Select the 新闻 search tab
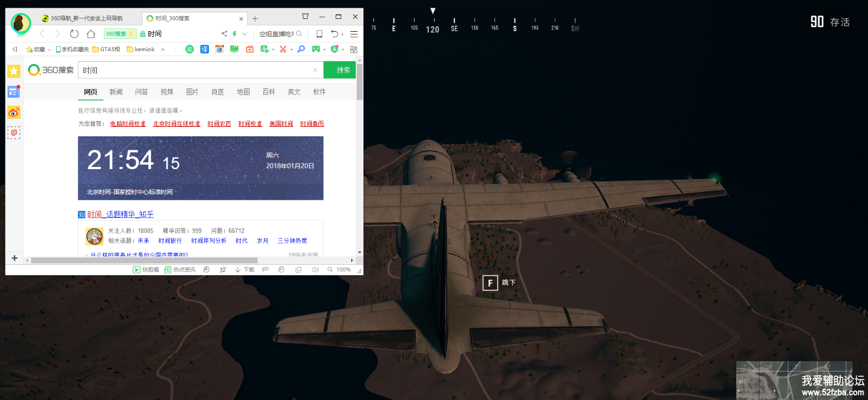Image resolution: width=868 pixels, height=400 pixels. coord(116,92)
